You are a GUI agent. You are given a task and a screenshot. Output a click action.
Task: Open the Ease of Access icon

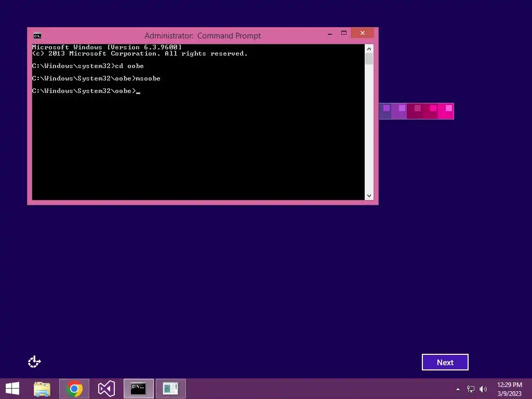coord(34,362)
